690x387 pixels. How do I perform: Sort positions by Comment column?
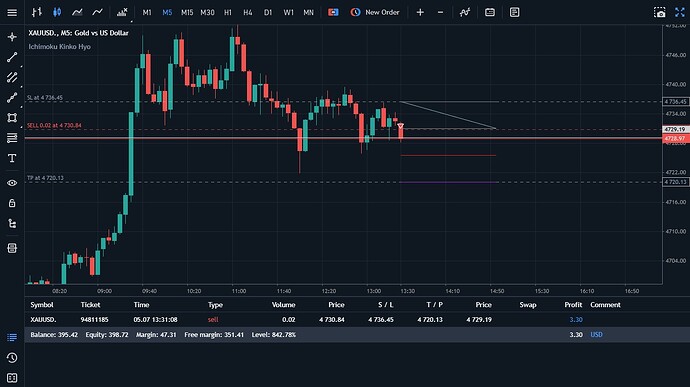(605, 305)
